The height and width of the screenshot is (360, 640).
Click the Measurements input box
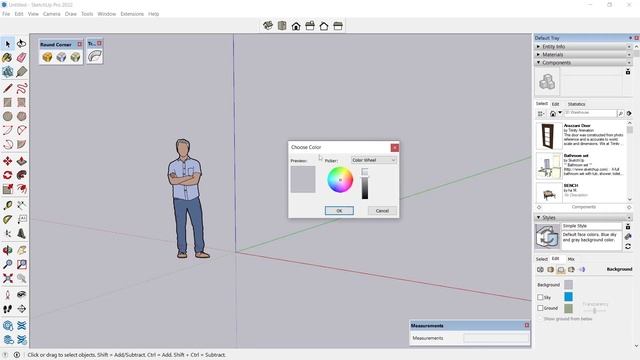(x=496, y=338)
